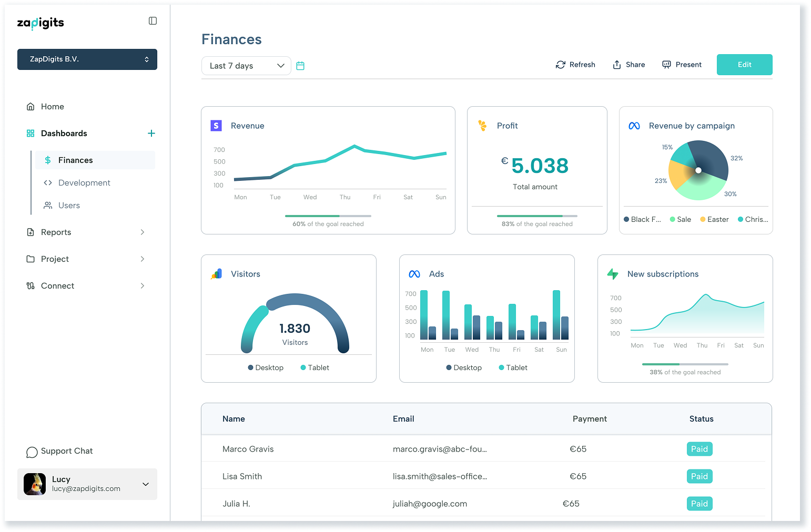Image resolution: width=811 pixels, height=532 pixels.
Task: Click the Google Analytics icon on Visitors card
Action: click(x=217, y=274)
